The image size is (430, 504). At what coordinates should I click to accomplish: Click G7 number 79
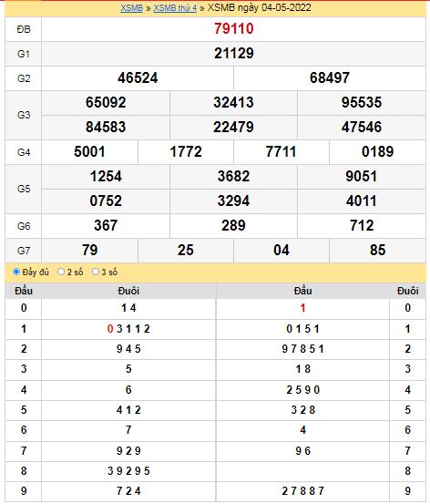[89, 251]
